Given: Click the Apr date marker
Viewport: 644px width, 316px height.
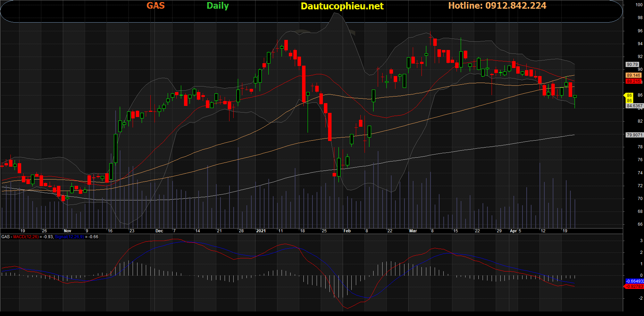Looking at the screenshot, I should click(513, 231).
